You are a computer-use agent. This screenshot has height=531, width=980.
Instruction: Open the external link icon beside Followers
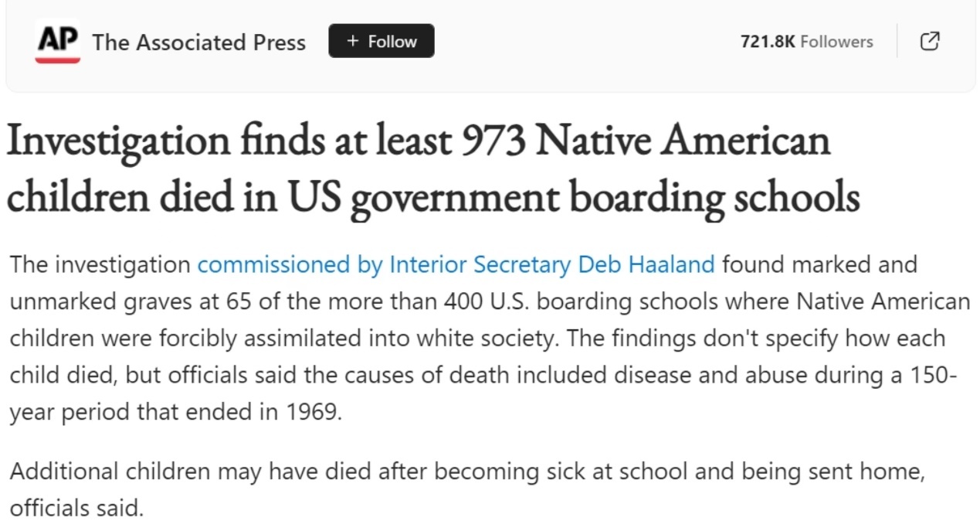tap(931, 41)
